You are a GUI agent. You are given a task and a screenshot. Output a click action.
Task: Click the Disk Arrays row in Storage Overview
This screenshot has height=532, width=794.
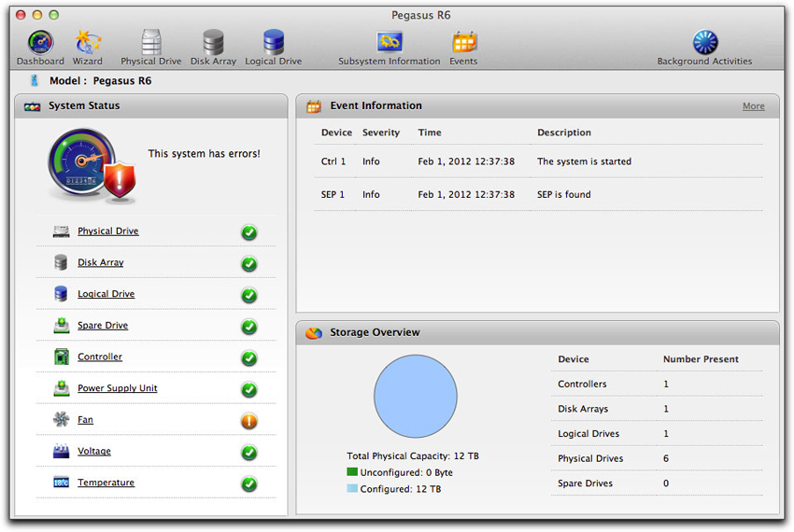point(657,409)
